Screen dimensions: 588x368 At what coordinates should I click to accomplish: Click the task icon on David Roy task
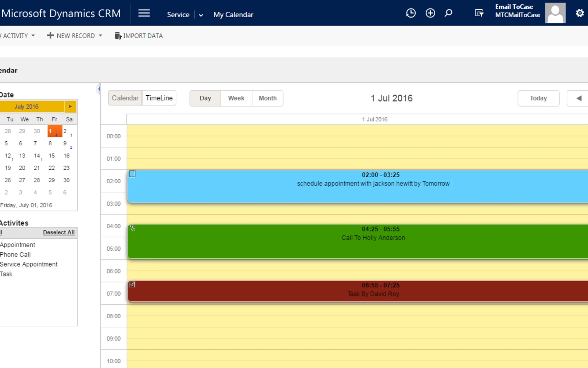point(132,284)
